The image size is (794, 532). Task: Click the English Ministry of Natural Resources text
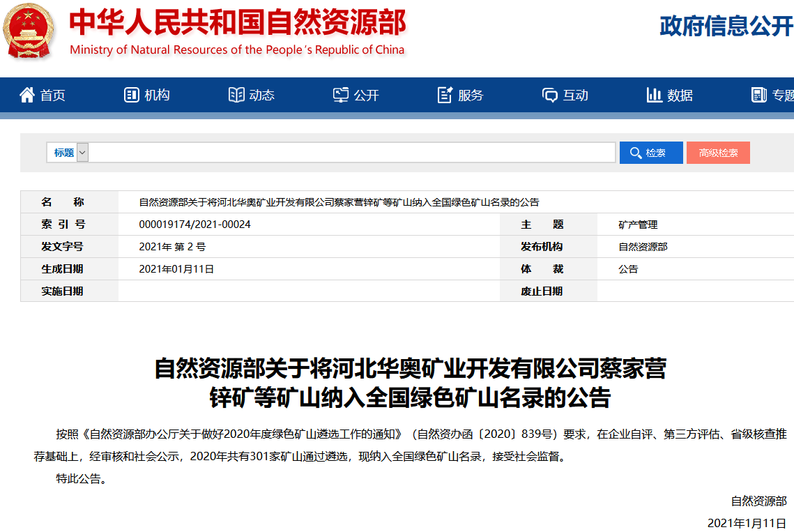coord(237,50)
